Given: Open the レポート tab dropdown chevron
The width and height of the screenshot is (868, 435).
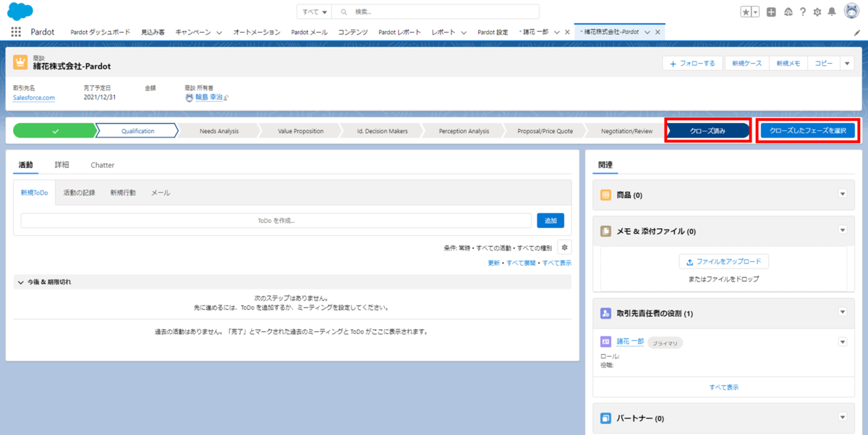Looking at the screenshot, I should pyautogui.click(x=464, y=33).
